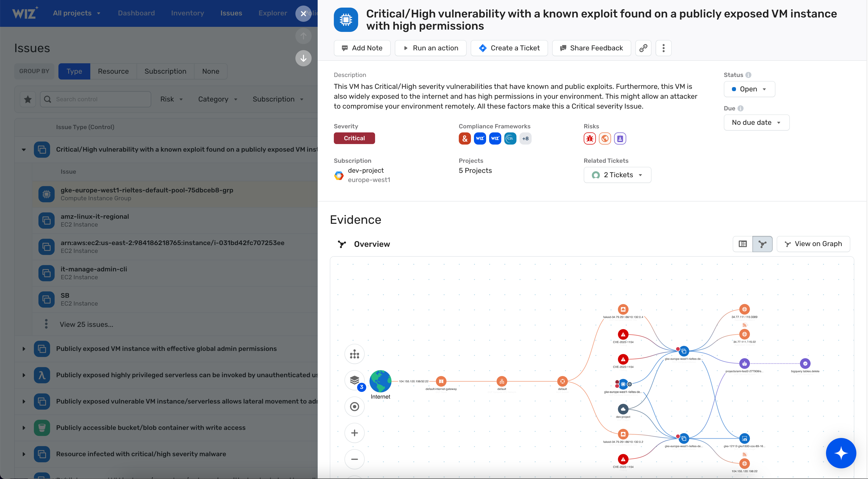
Task: Collapse the Critical/High vulnerability issue group
Action: click(24, 149)
